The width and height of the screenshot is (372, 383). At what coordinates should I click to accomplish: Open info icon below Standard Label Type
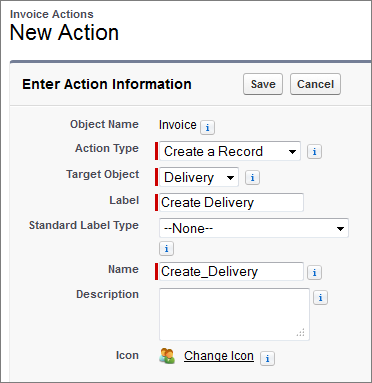[166, 248]
